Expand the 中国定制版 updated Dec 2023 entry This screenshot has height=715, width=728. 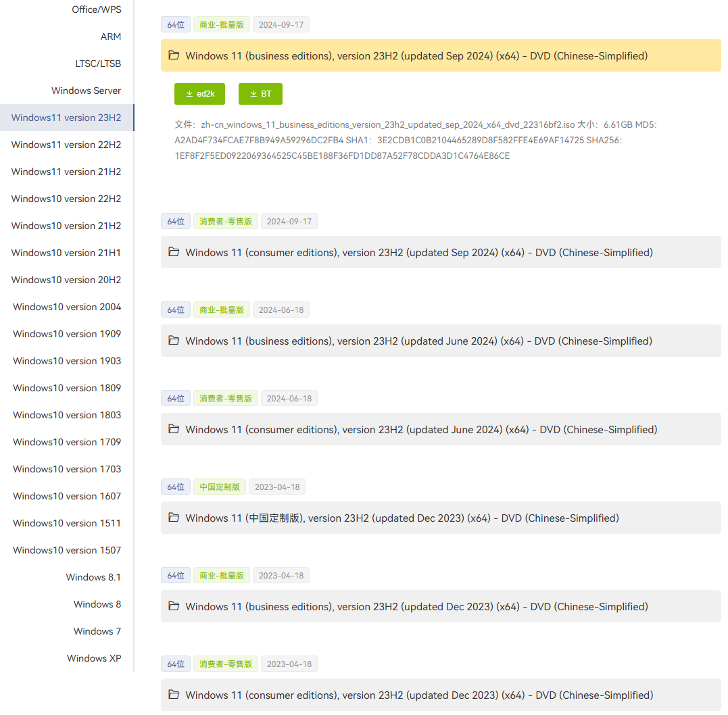point(441,518)
